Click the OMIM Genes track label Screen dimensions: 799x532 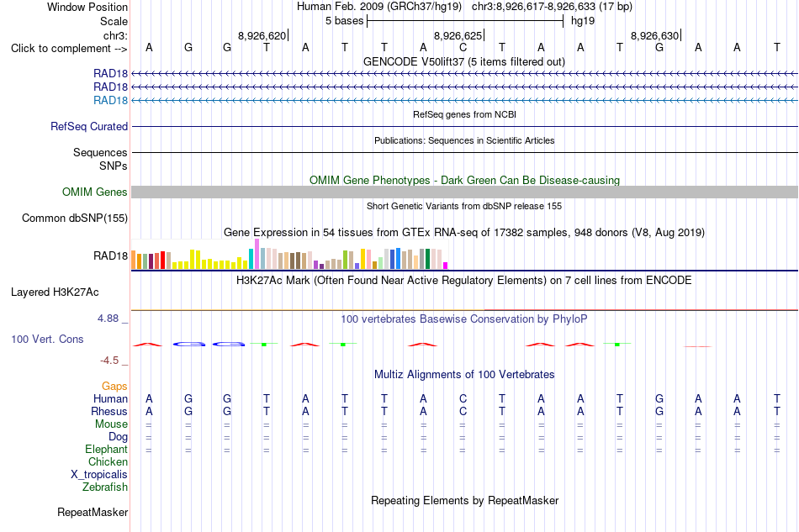click(95, 192)
